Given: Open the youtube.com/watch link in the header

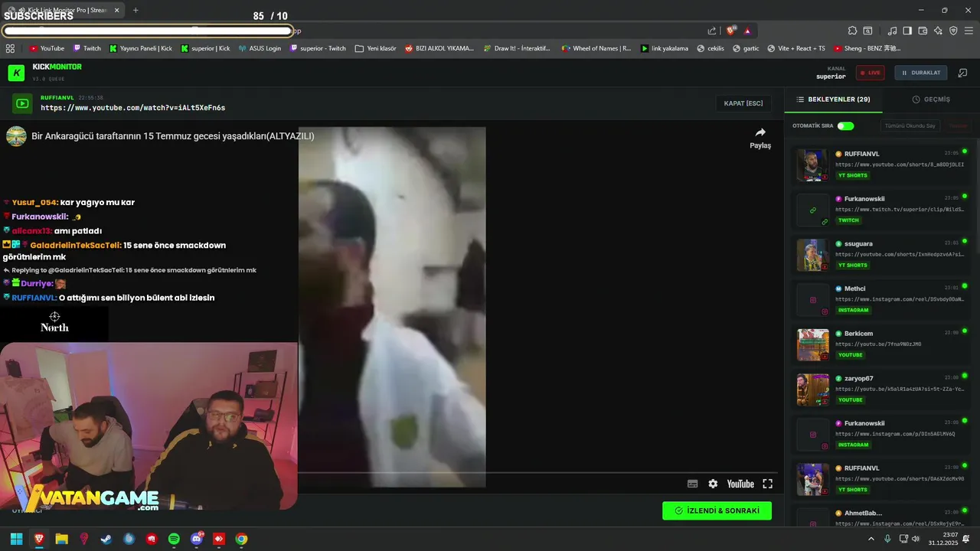Looking at the screenshot, I should point(133,108).
